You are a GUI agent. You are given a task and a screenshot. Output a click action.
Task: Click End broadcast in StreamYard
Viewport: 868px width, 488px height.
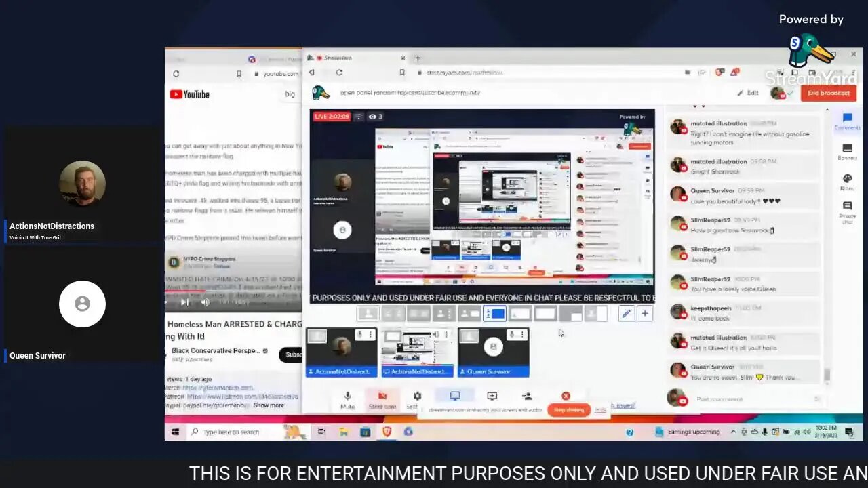(828, 93)
